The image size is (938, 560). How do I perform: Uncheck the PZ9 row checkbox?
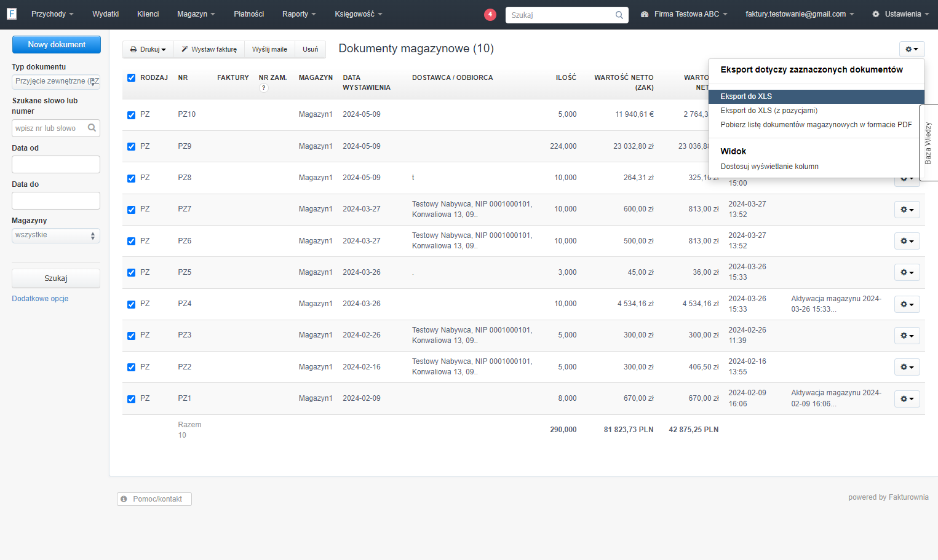(x=131, y=146)
